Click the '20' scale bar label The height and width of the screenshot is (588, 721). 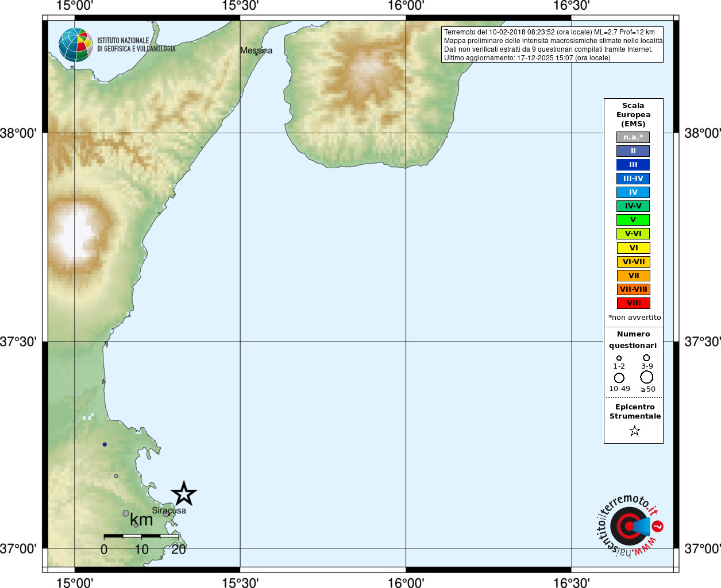pyautogui.click(x=179, y=550)
